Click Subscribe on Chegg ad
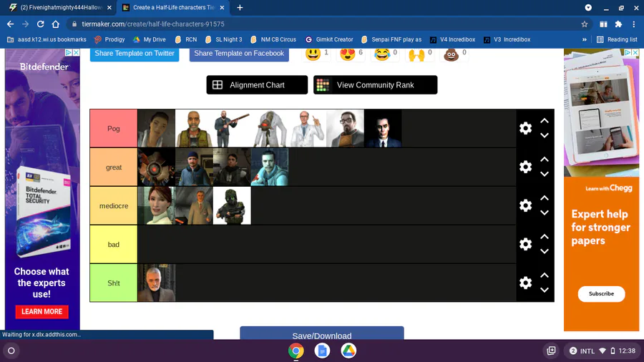Image resolution: width=644 pixels, height=362 pixels. [601, 294]
